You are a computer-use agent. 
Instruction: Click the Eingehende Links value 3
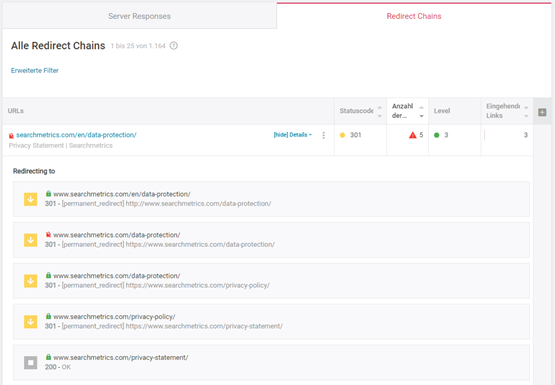tap(526, 135)
